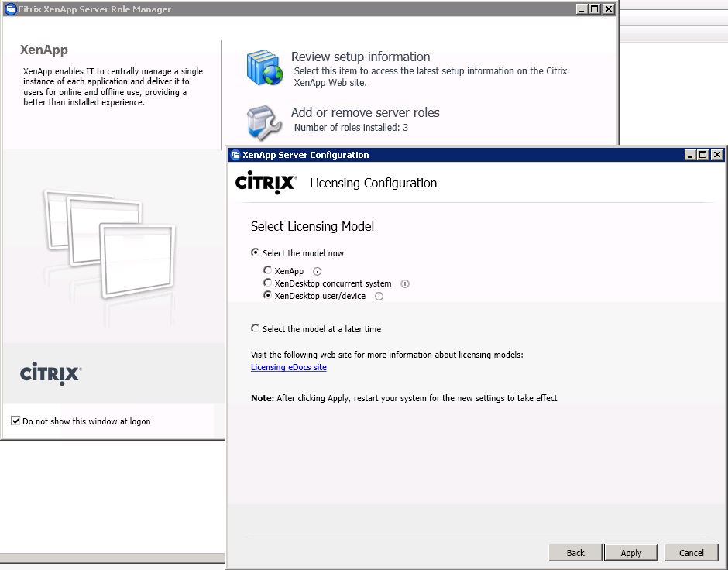Viewport: 728px width, 570px height.
Task: Click the Review setup information globe icon
Action: point(265,67)
